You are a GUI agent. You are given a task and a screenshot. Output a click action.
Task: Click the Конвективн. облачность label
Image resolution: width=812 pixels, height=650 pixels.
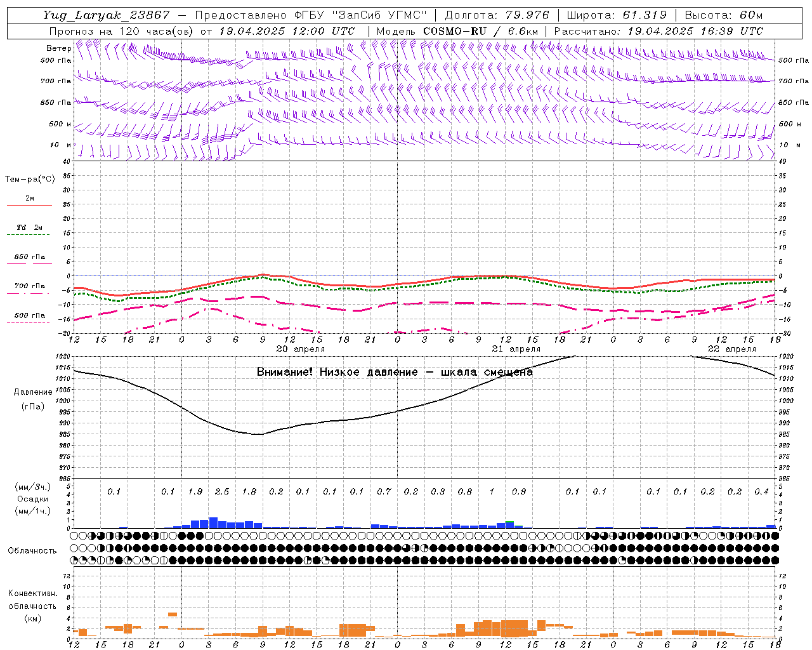32,600
